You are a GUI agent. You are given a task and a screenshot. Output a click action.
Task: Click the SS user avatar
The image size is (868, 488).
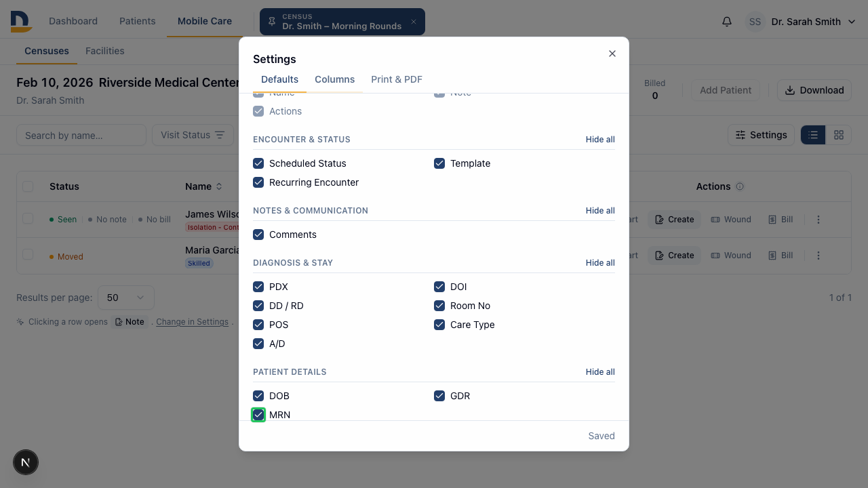755,22
